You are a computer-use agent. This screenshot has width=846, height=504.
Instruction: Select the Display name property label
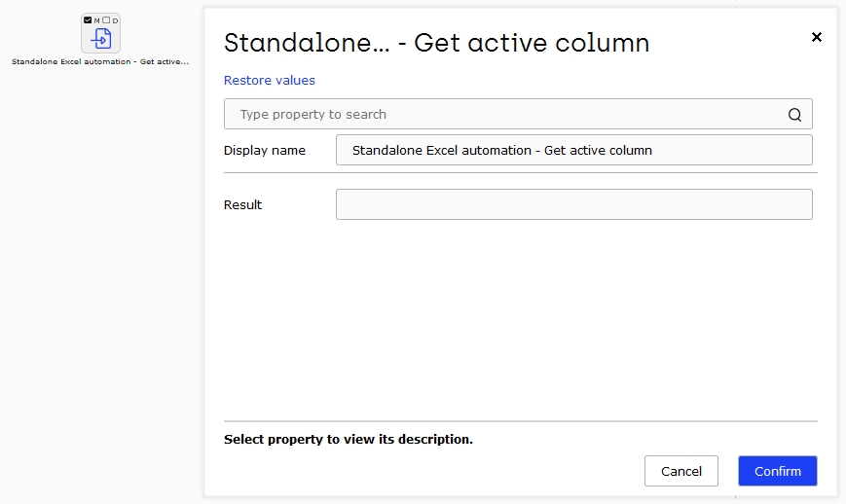pyautogui.click(x=265, y=151)
